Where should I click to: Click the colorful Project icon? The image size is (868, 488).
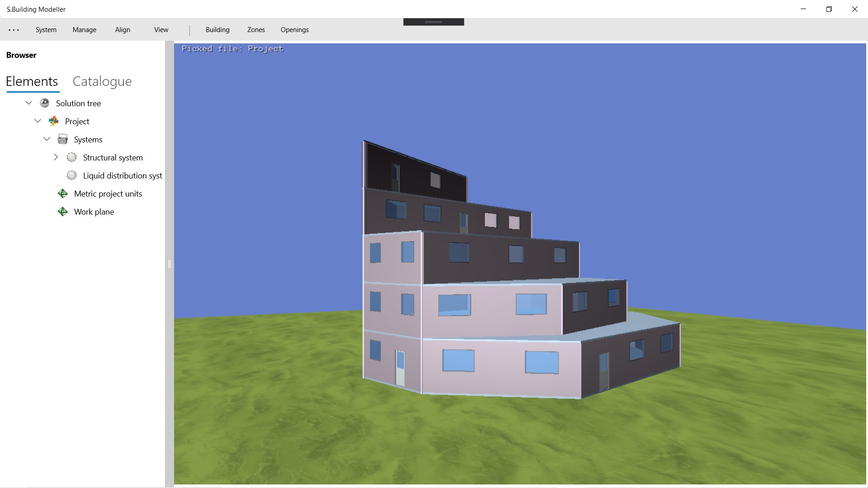click(53, 121)
